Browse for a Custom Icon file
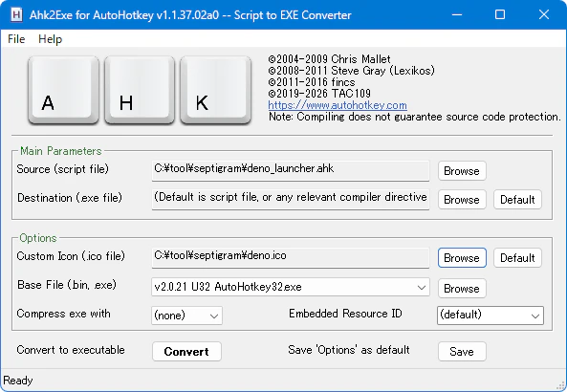The height and width of the screenshot is (392, 567). [462, 258]
